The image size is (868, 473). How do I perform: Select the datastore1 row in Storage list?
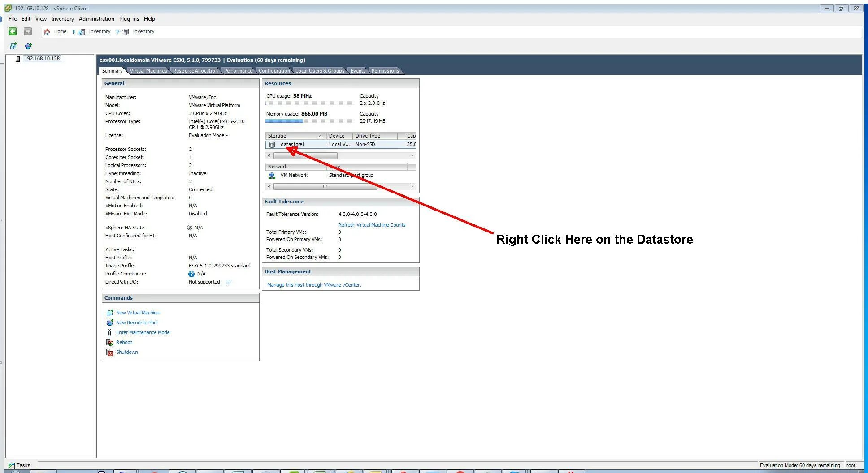coord(341,145)
